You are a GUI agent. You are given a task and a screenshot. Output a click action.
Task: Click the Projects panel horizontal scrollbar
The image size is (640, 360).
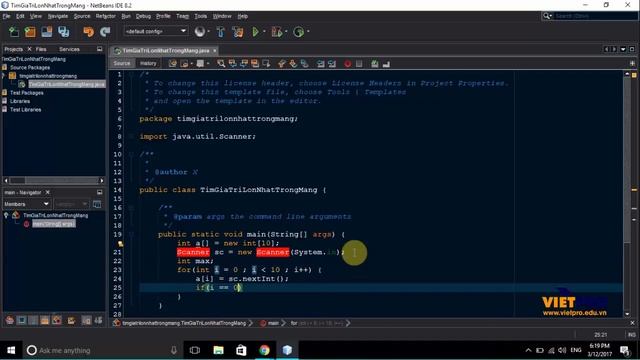point(54,180)
